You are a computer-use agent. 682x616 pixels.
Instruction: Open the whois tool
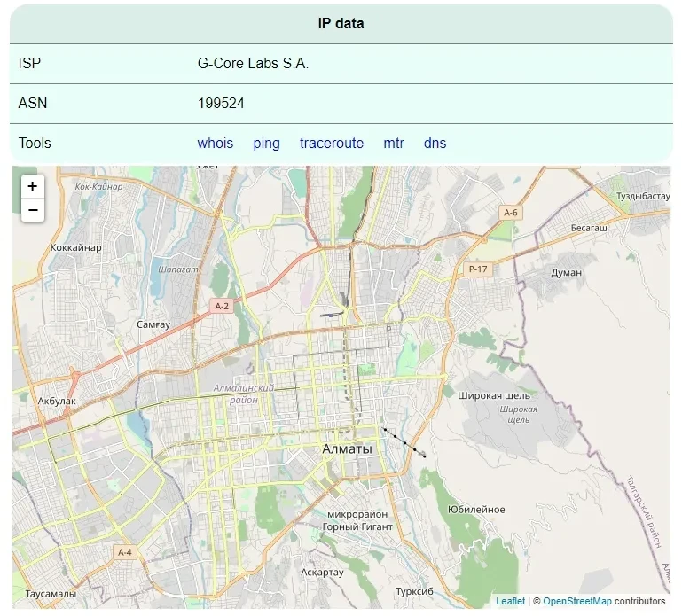pos(216,144)
